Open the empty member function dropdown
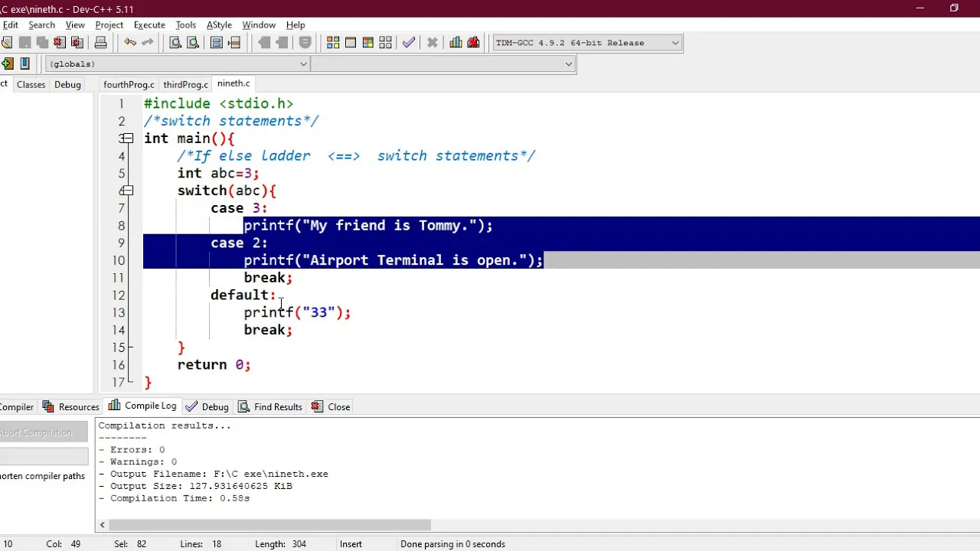 443,64
